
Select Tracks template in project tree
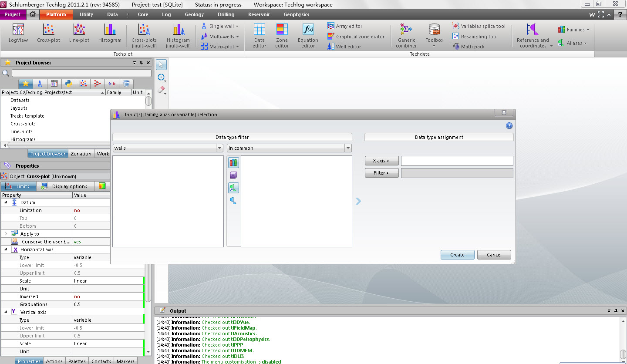click(x=27, y=116)
